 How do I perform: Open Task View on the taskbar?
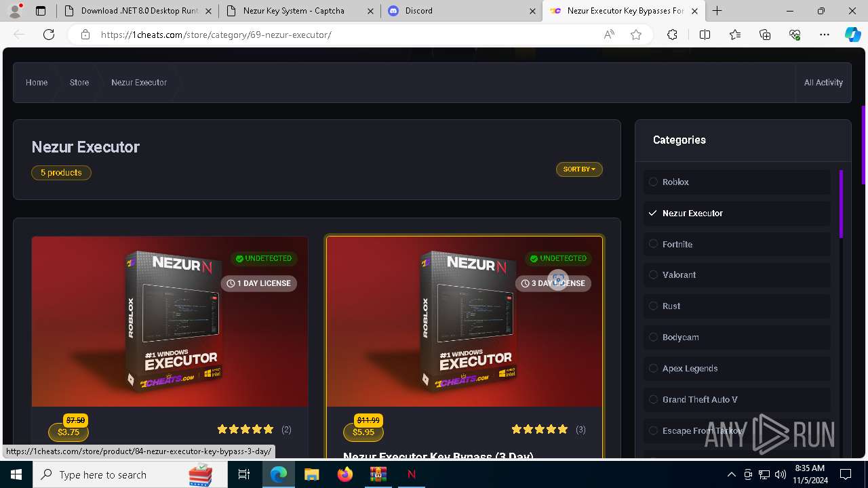pos(244,474)
